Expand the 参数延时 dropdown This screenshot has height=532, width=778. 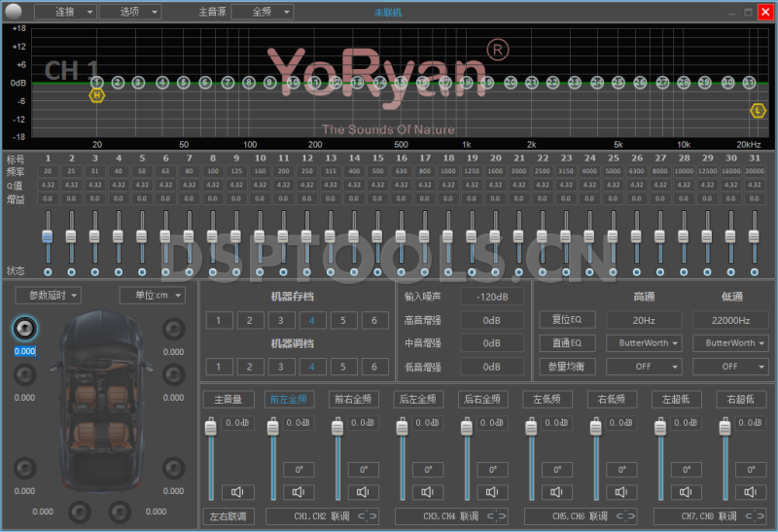coord(48,295)
